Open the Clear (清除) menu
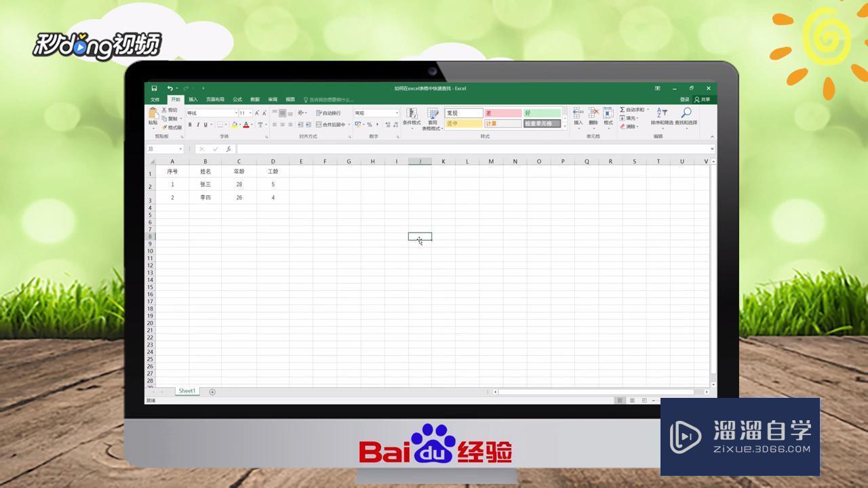 tap(629, 127)
